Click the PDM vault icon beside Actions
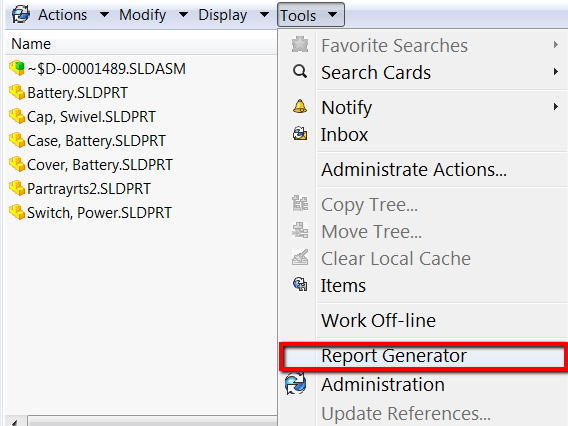568x426 pixels. (x=20, y=15)
